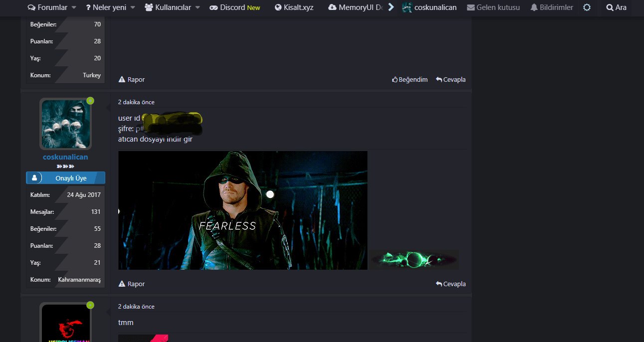Select the Onaylı Üye user badge
Image resolution: width=644 pixels, height=342 pixels.
coord(65,178)
